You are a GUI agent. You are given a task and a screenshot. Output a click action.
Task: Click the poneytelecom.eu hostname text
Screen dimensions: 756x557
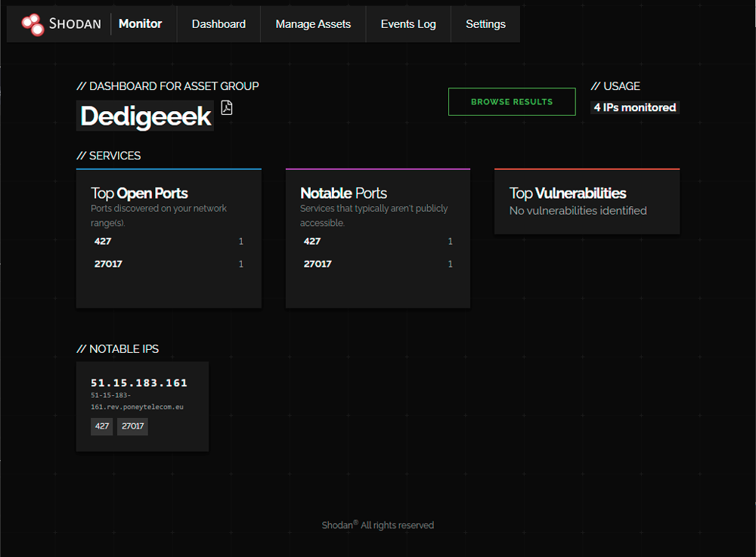(x=137, y=401)
